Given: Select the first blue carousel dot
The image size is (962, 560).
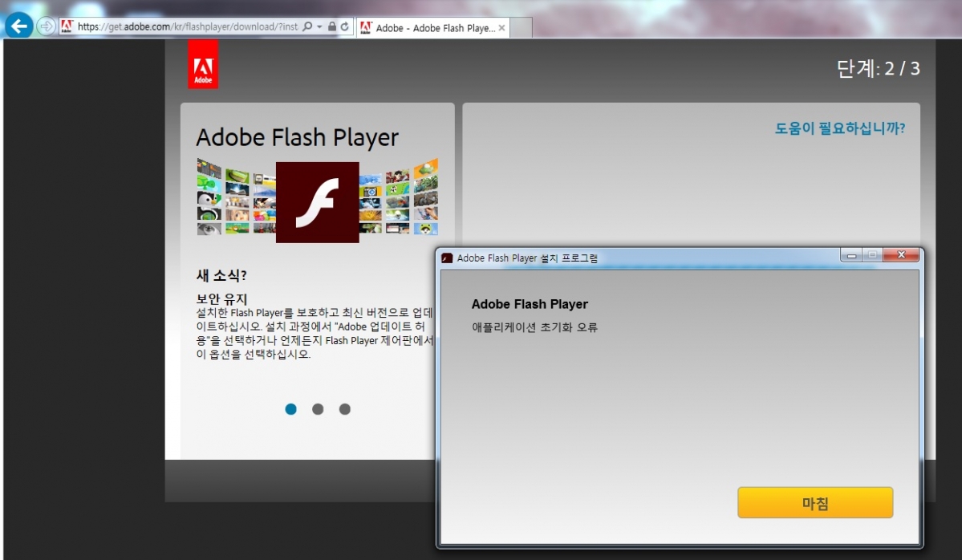Looking at the screenshot, I should (x=290, y=409).
